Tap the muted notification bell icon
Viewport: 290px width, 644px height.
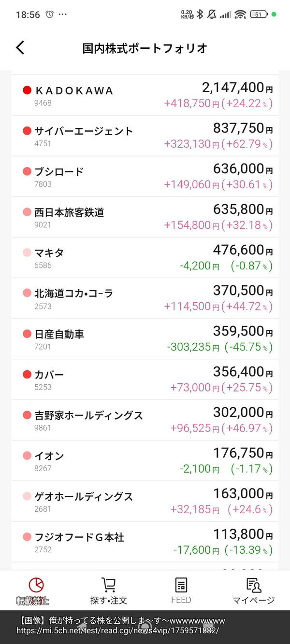click(x=212, y=14)
